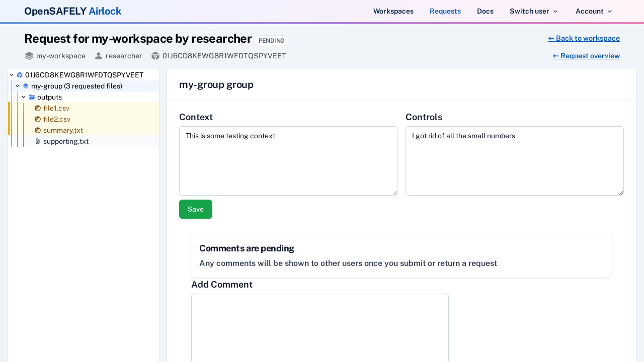Click the researcher user icon in the header

98,56
